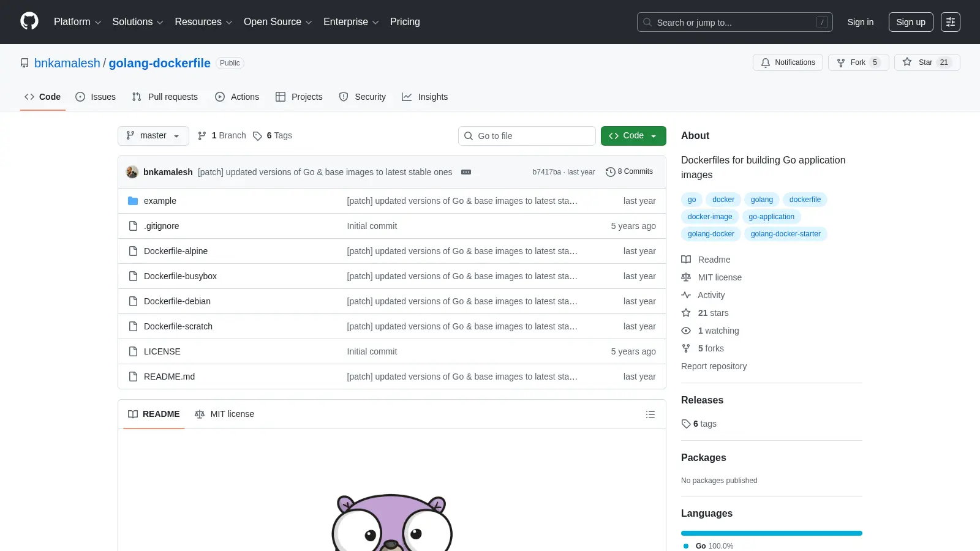The height and width of the screenshot is (551, 980).
Task: Click the tag icon beside 6 Tags
Action: (x=257, y=136)
